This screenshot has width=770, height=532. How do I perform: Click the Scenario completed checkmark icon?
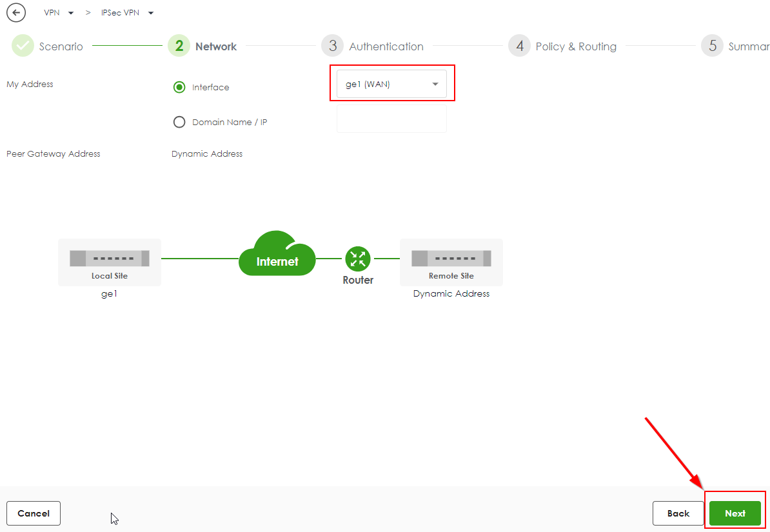coord(23,46)
